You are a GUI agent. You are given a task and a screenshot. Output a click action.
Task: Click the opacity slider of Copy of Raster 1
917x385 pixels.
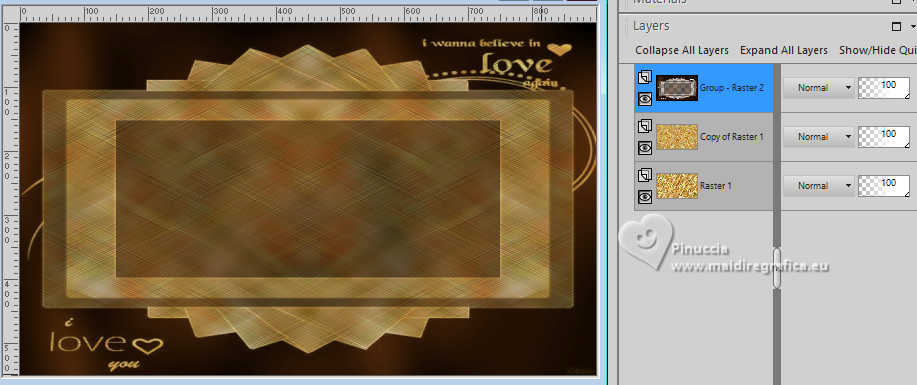point(884,137)
